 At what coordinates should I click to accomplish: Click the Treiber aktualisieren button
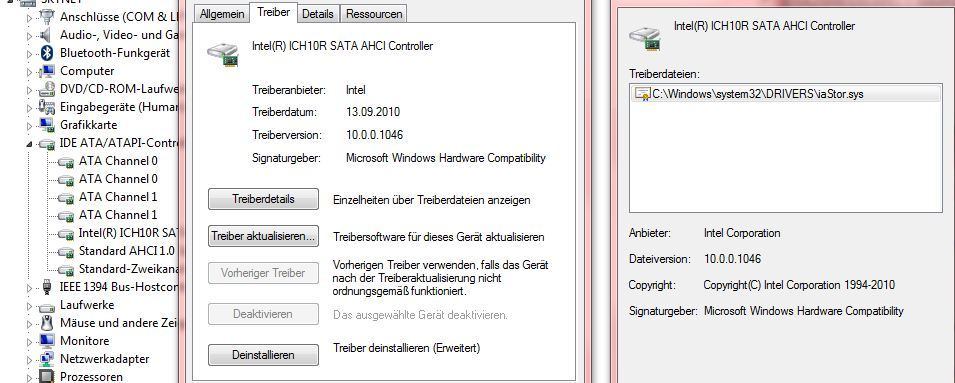263,236
